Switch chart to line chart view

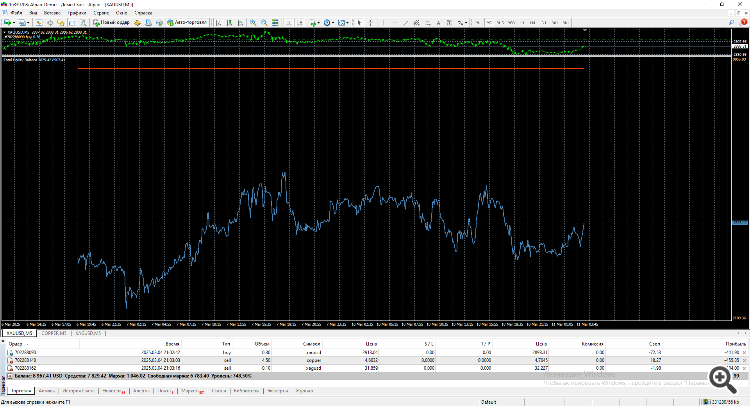(241, 22)
